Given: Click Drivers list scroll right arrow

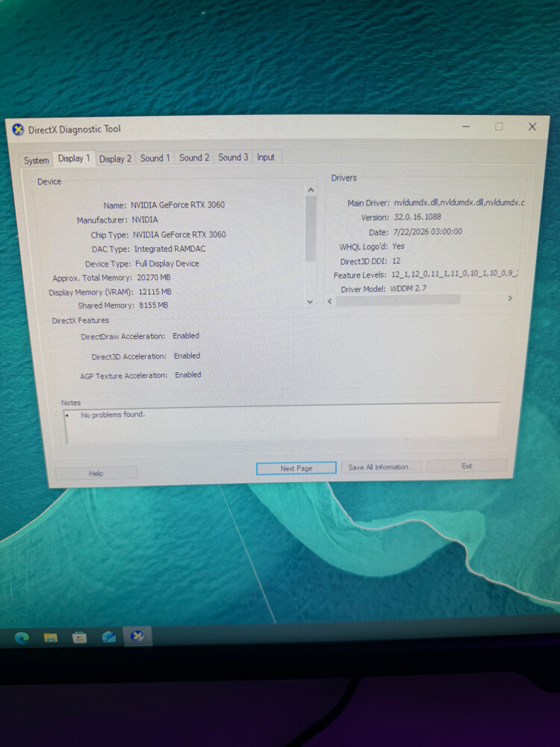Looking at the screenshot, I should pyautogui.click(x=510, y=298).
